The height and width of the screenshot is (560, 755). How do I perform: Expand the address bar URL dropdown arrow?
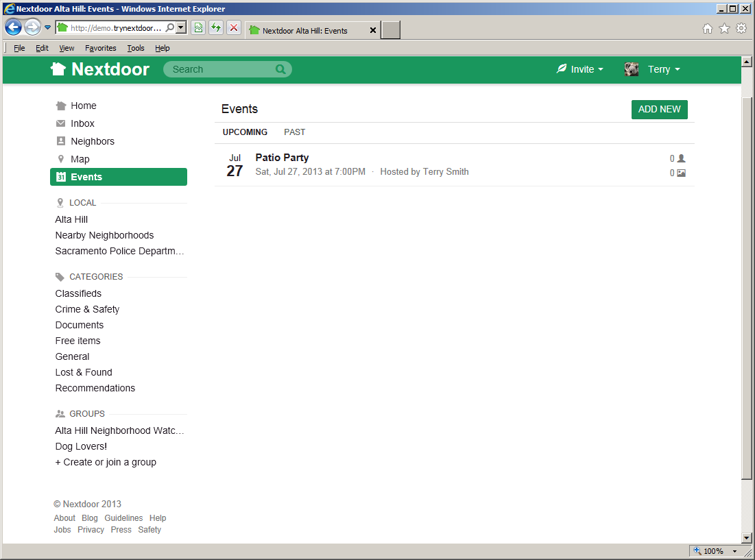tap(181, 28)
